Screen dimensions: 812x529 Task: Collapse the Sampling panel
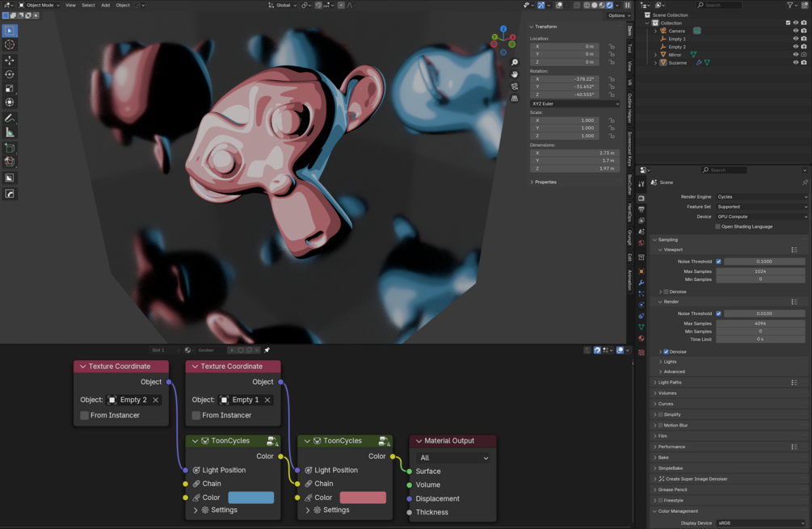tap(667, 240)
